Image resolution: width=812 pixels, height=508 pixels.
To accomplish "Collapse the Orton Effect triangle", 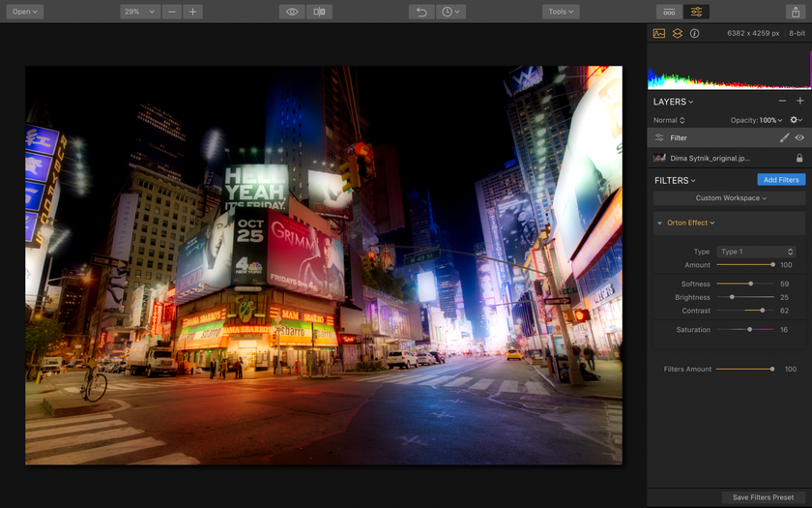I will [659, 223].
